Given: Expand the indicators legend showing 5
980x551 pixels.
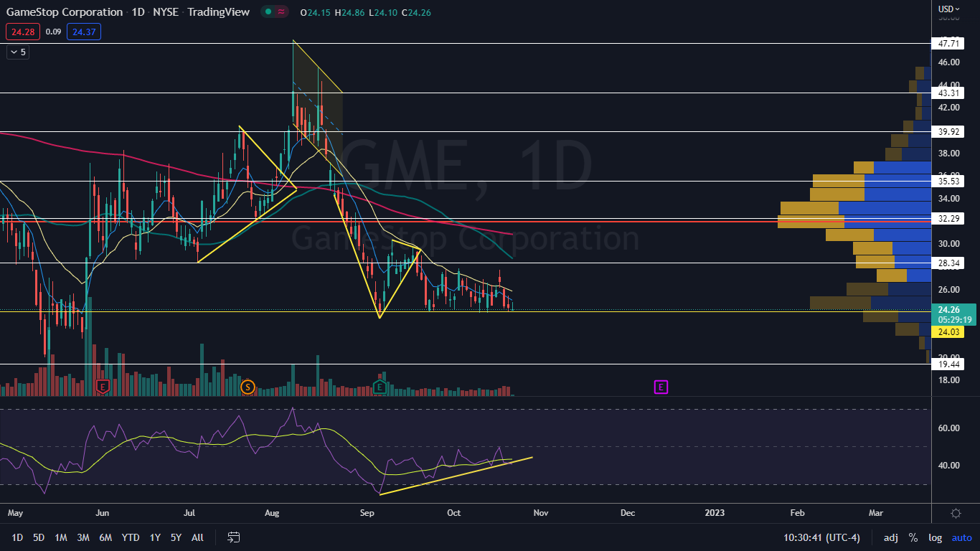Looking at the screenshot, I should point(17,52).
